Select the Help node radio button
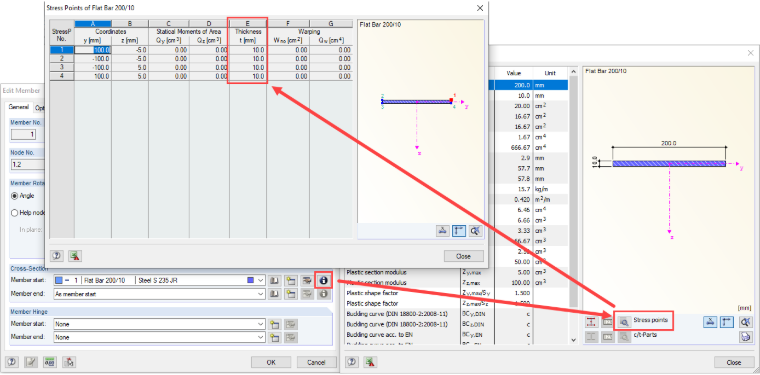The image size is (760, 375). 15,213
